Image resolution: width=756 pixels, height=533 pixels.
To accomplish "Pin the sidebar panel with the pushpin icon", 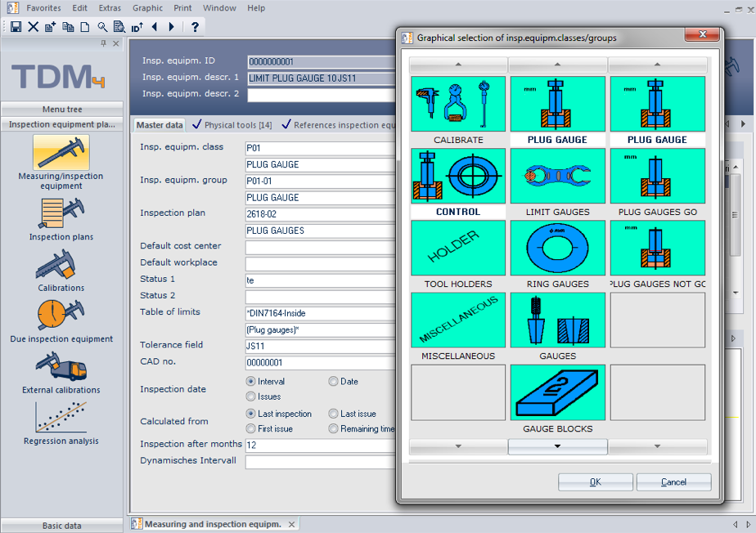I will pyautogui.click(x=103, y=43).
